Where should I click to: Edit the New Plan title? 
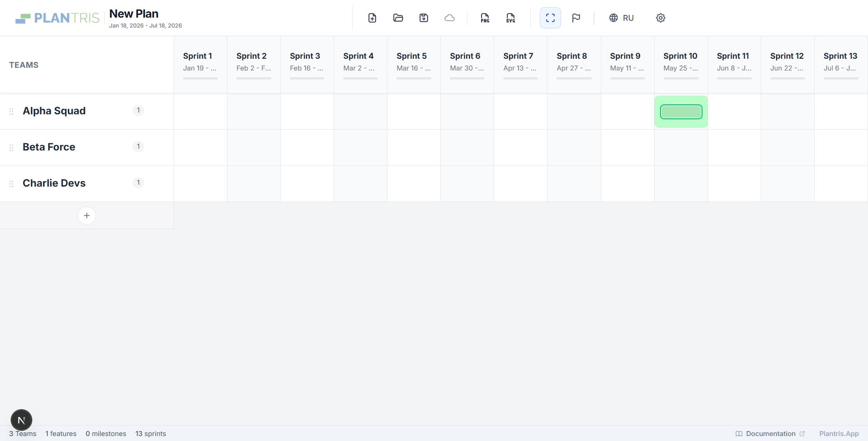[x=134, y=14]
